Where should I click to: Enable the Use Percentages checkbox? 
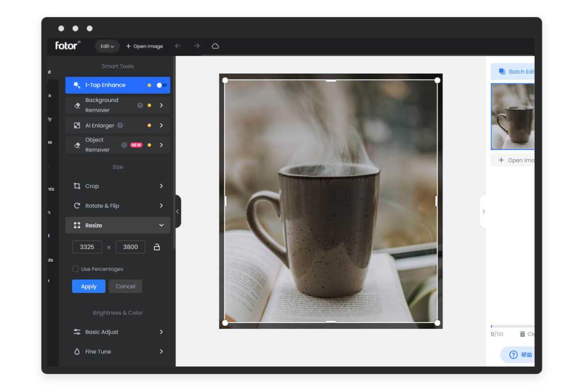tap(75, 269)
